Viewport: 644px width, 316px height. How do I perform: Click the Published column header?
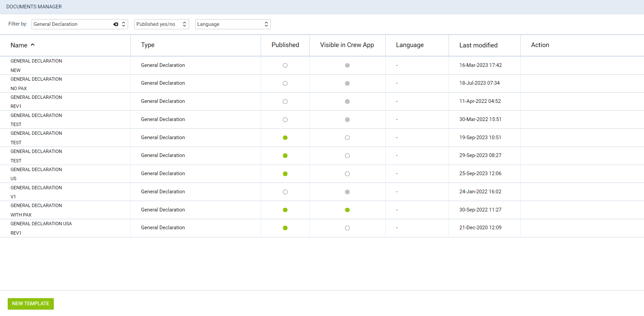click(285, 45)
